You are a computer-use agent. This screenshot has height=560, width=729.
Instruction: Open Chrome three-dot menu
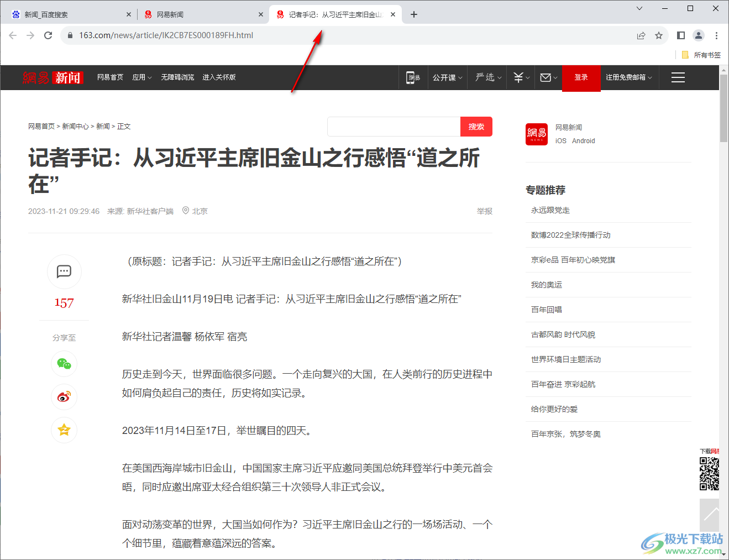(716, 35)
